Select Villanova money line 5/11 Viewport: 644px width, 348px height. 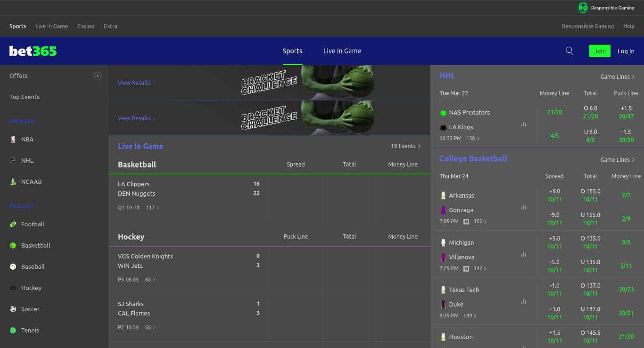[626, 265]
